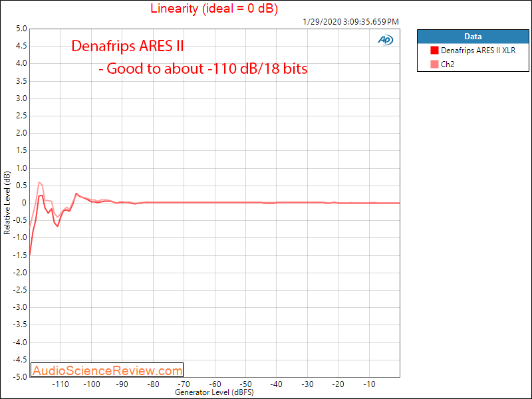Image resolution: width=532 pixels, height=399 pixels.
Task: Click the Relative Level (dB) axis label
Action: [x=7, y=203]
